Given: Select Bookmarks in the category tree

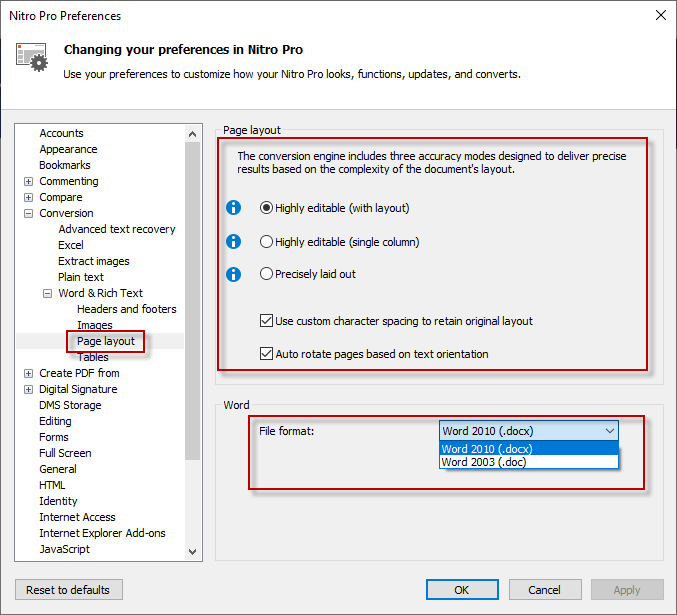Looking at the screenshot, I should tap(65, 165).
